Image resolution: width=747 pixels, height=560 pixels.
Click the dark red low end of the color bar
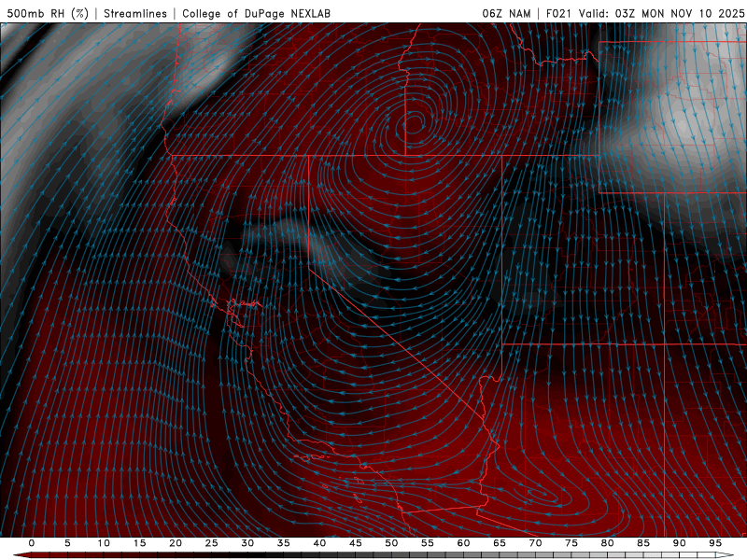[21, 555]
